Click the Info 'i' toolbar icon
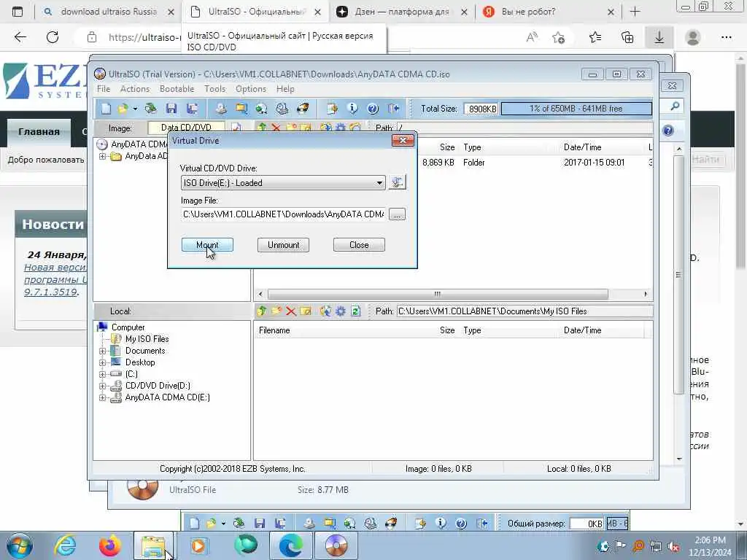The image size is (747, 560). coord(352,109)
